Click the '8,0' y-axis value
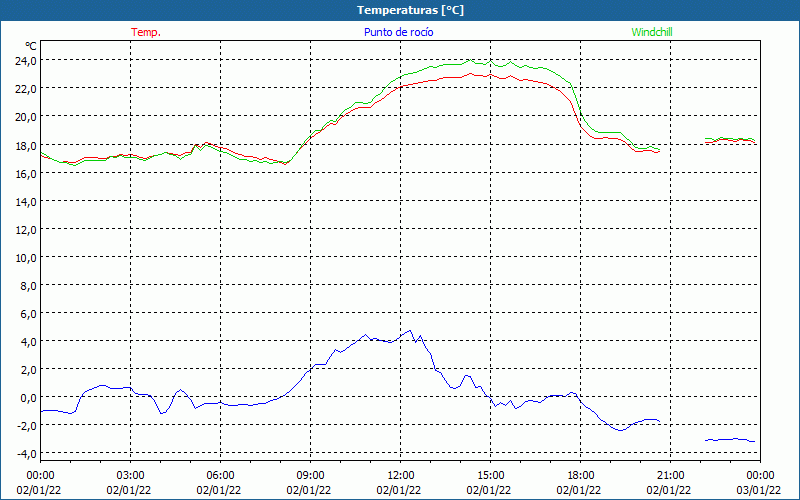This screenshot has height=500, width=800. click(28, 286)
